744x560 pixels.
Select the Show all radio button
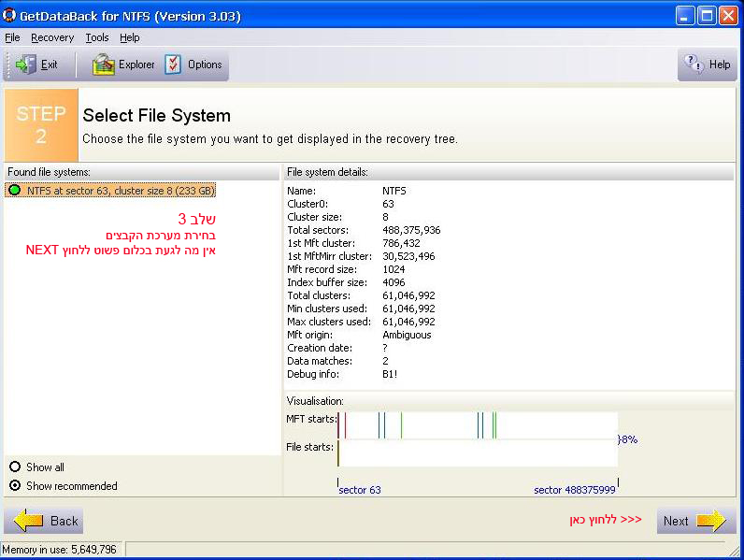tap(15, 467)
